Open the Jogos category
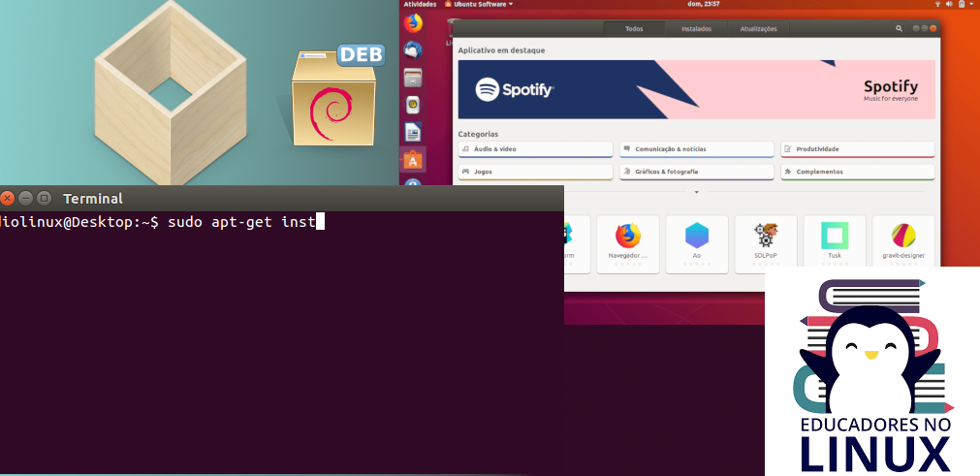The height and width of the screenshot is (476, 980). 535,172
